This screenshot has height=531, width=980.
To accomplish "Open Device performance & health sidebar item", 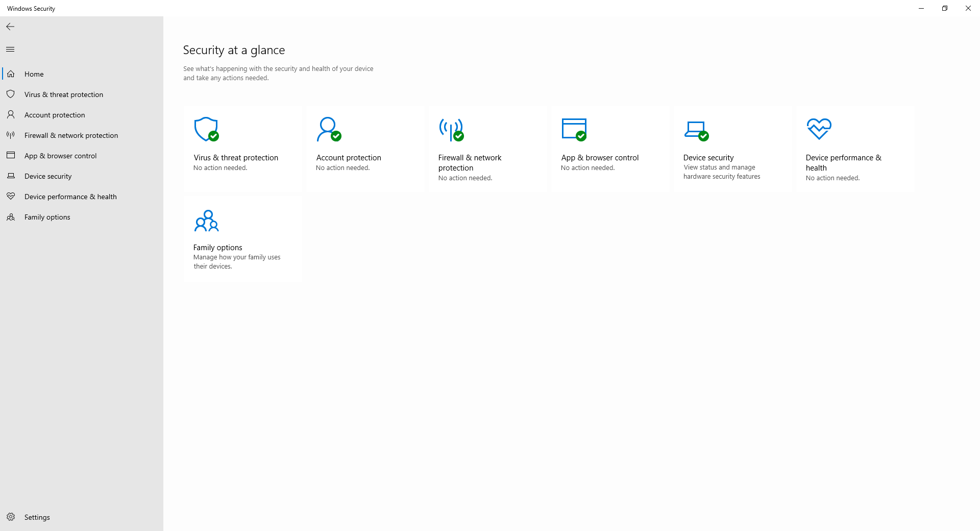I will (x=70, y=197).
